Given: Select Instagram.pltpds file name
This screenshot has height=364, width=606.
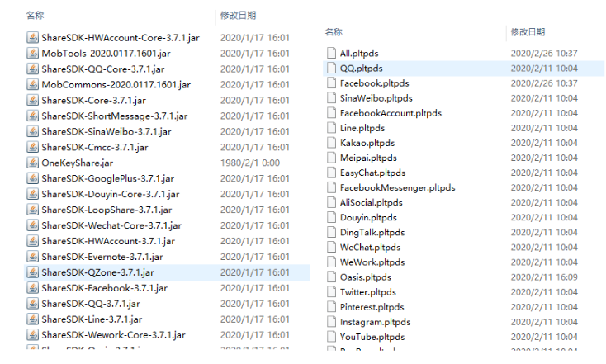Looking at the screenshot, I should [x=375, y=322].
